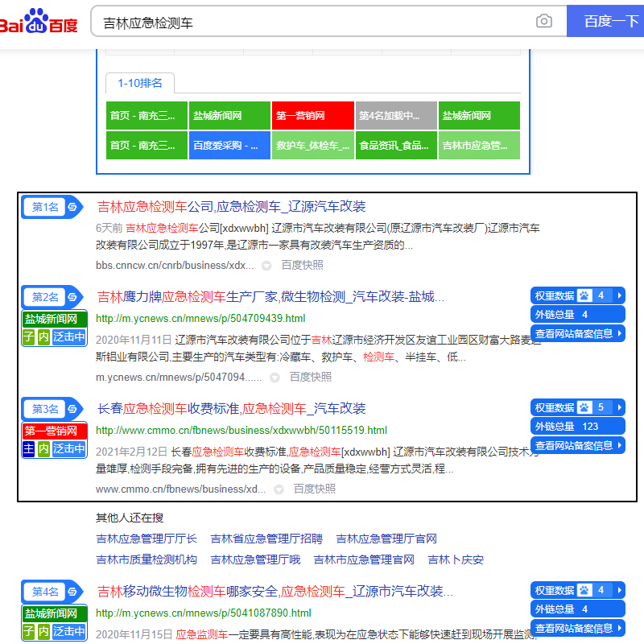Open result 吉林移动微生物检测车哪家安全
This screenshot has width=644, height=644.
pos(275,592)
